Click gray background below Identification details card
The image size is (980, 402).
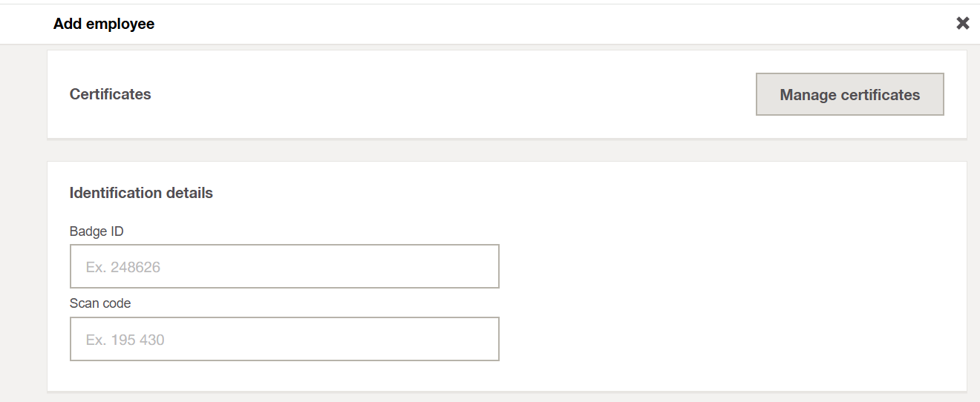[x=505, y=398]
